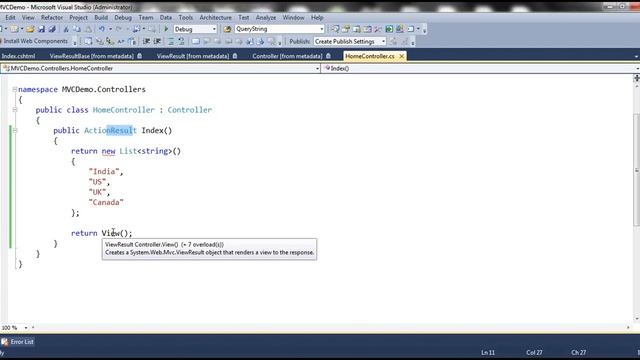Open the Debug menu
Screen dimensions: 640x360
(x=123, y=18)
